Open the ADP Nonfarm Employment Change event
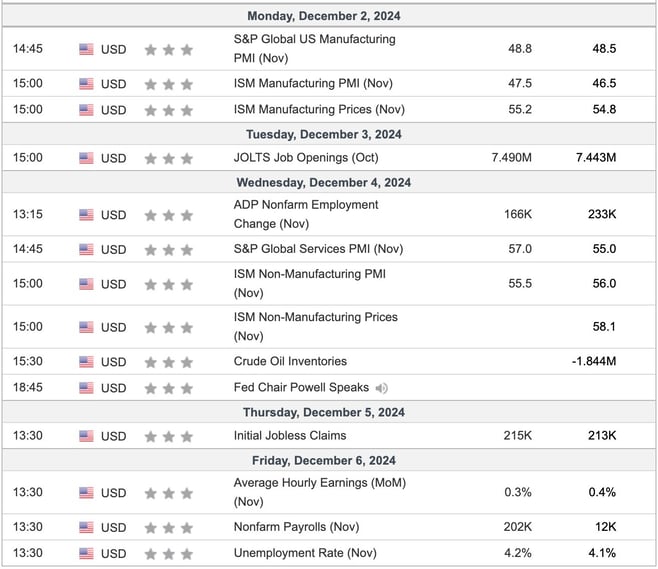 pos(306,214)
